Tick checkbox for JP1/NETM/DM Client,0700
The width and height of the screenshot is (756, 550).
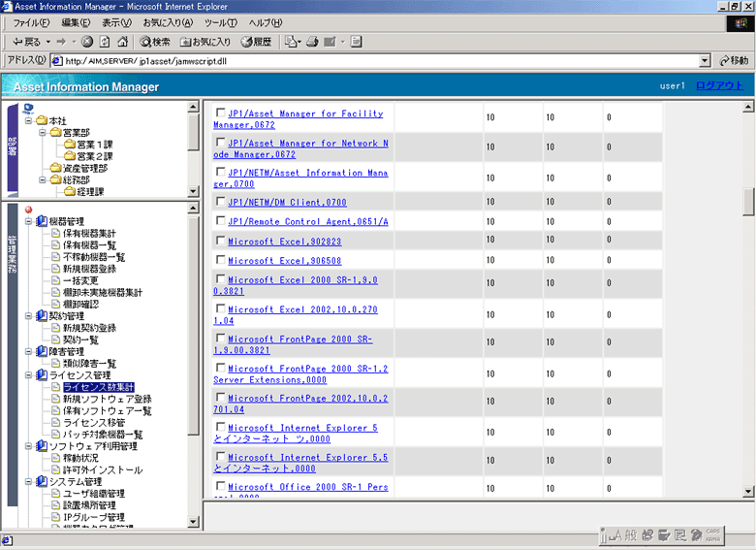tap(220, 202)
